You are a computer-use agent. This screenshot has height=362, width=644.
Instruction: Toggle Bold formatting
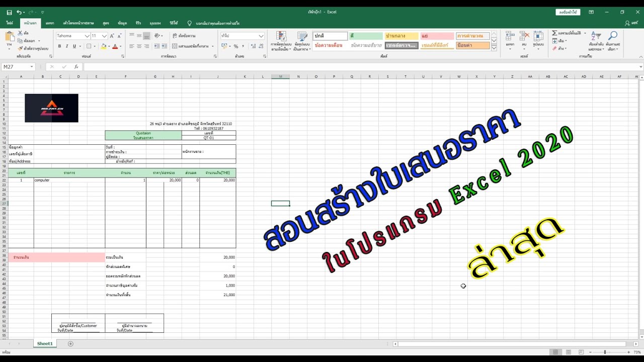[x=59, y=46]
